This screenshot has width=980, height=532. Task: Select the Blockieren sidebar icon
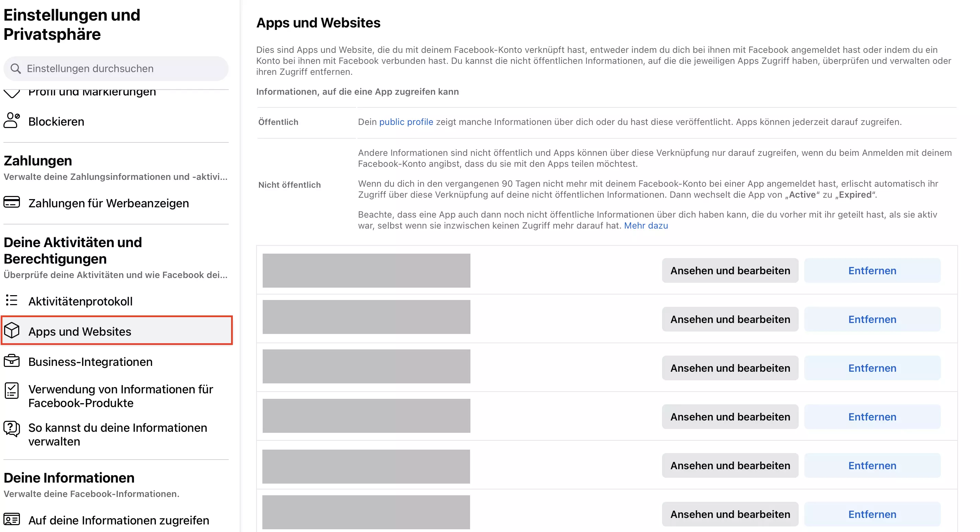point(12,121)
